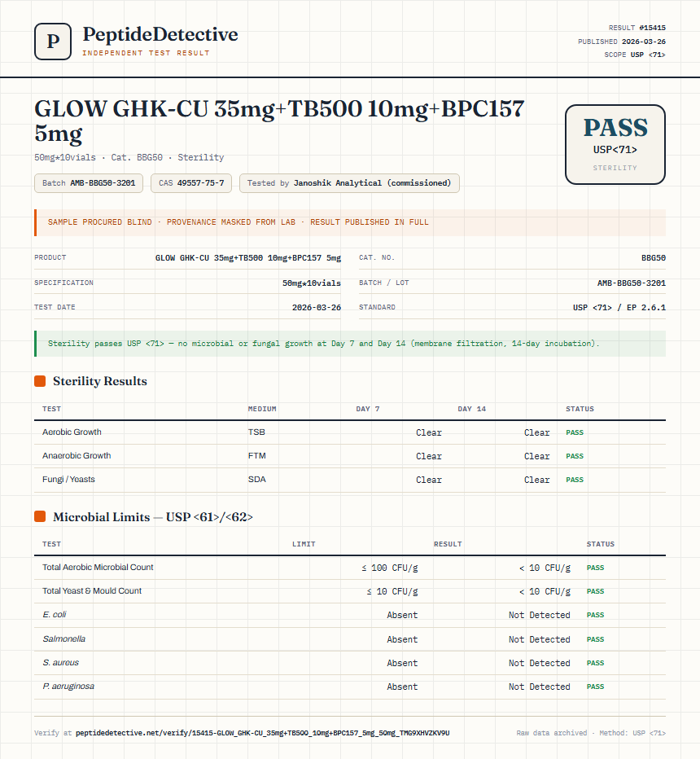Click the E. coli row label
700x759 pixels.
click(55, 615)
